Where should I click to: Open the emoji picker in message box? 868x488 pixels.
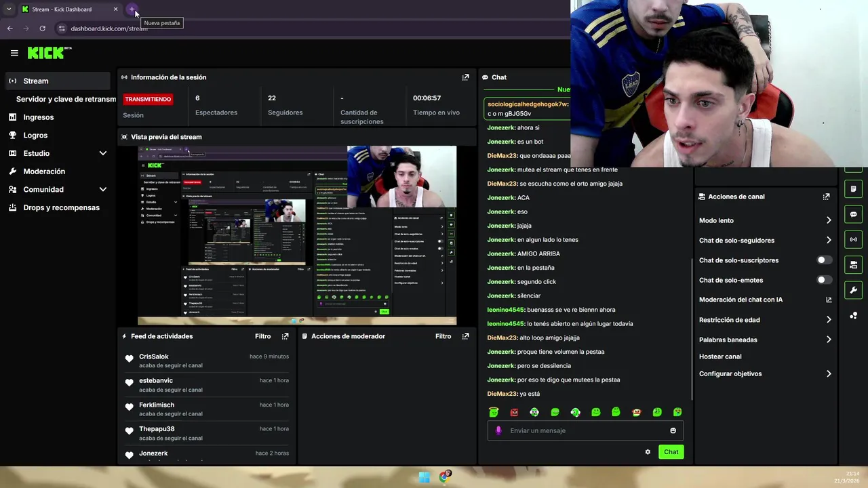[x=673, y=430]
